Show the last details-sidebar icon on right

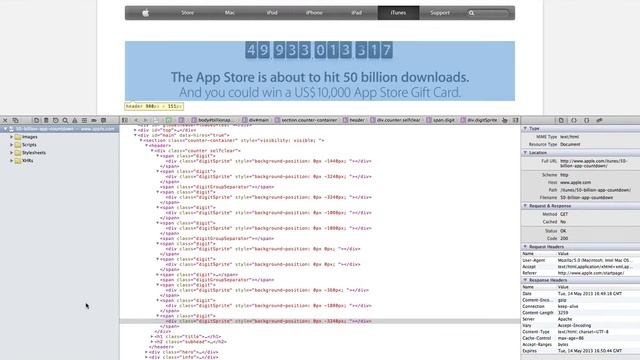tap(599, 120)
